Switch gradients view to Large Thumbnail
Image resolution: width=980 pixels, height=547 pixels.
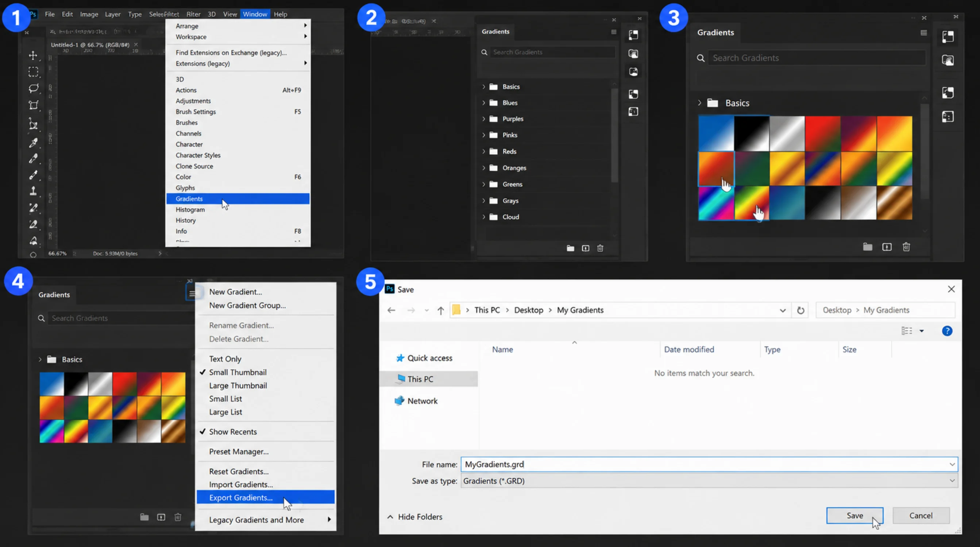238,385
